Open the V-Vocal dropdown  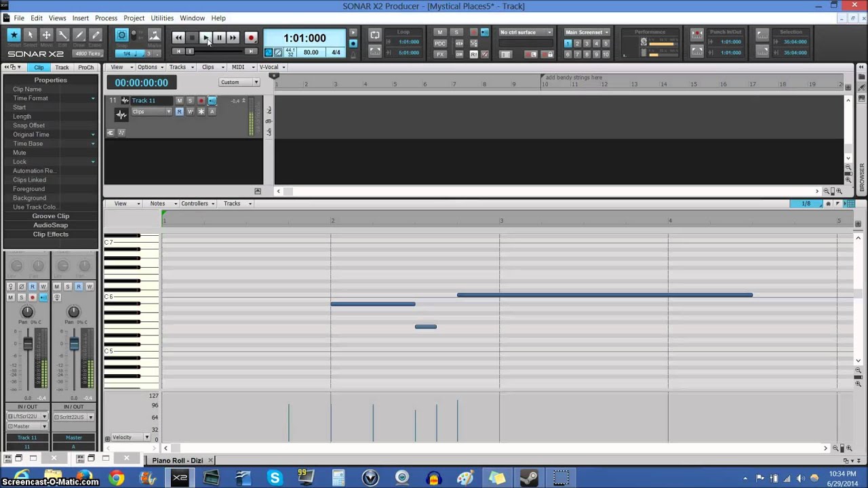(272, 67)
